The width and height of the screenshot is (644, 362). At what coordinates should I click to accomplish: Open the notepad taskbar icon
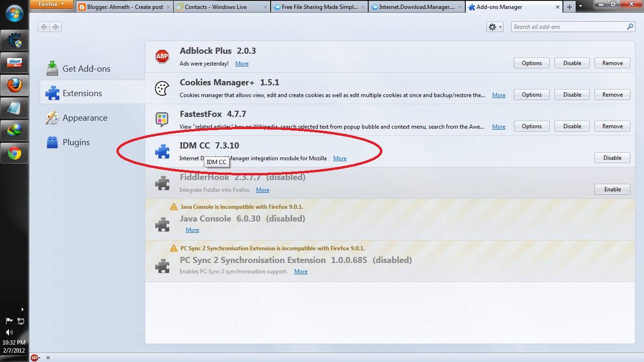15,108
